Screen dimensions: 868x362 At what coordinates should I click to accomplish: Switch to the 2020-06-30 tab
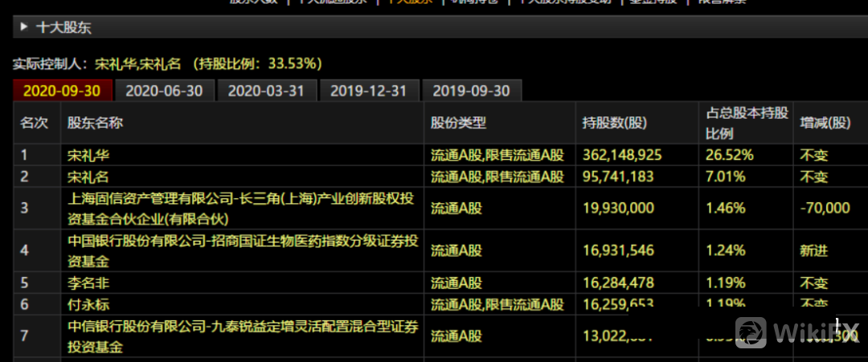point(164,91)
